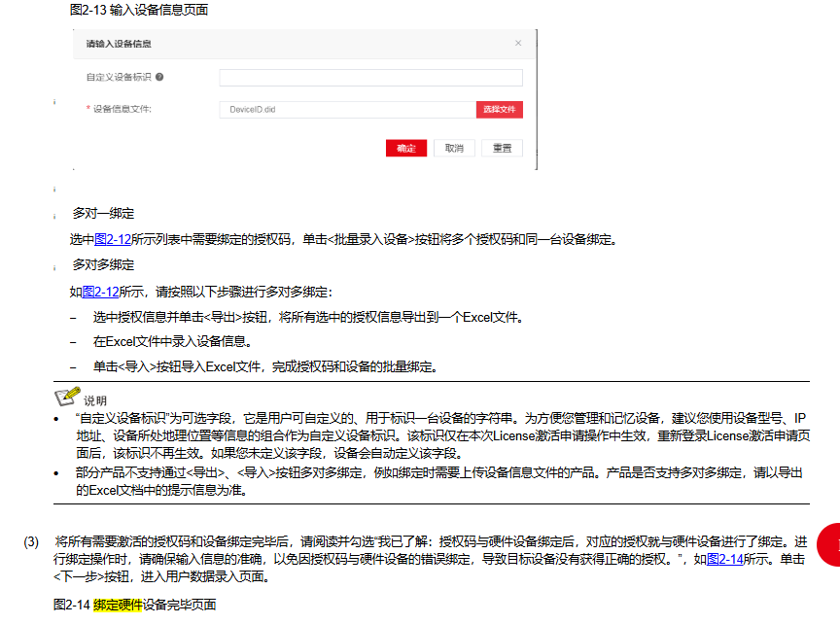Click the red floating circle at right edge
This screenshot has width=840, height=624.
tap(829, 545)
